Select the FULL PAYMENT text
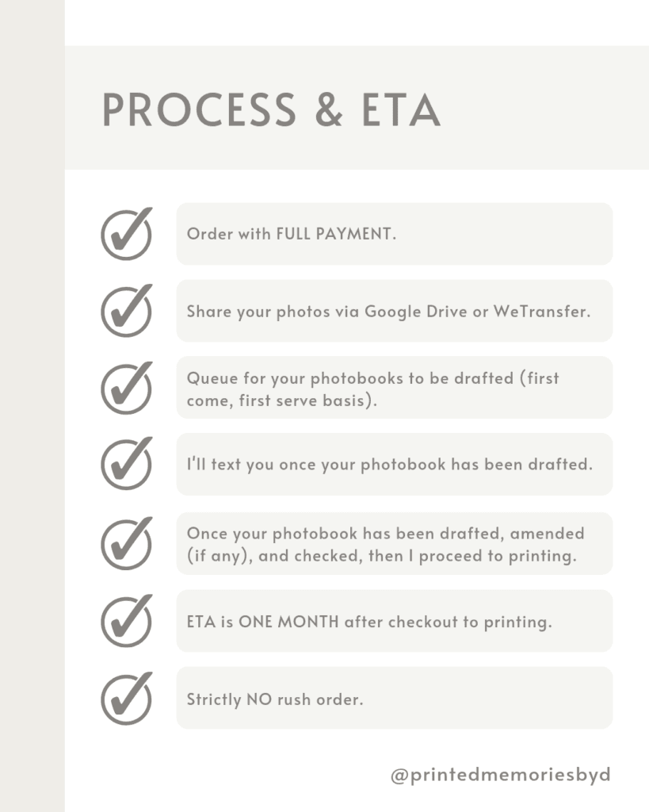Viewport: 649px width, 812px height. click(334, 235)
